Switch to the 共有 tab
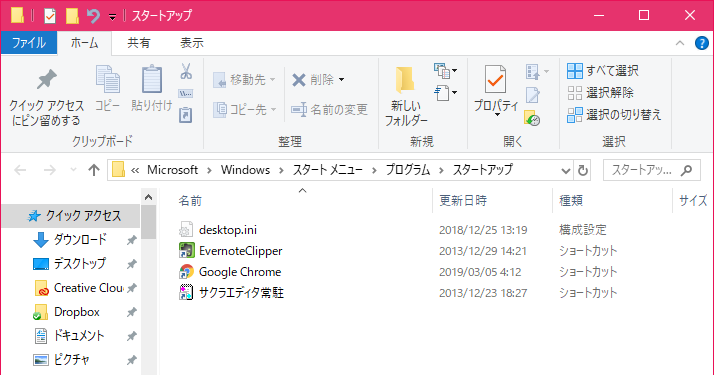 pyautogui.click(x=139, y=43)
